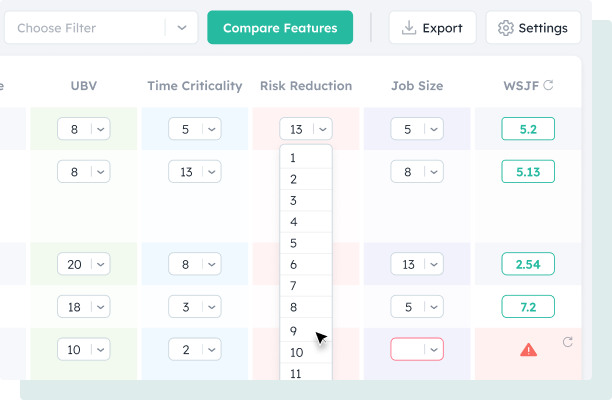Select option 2 in the dropdown list
612x400 pixels.
306,179
